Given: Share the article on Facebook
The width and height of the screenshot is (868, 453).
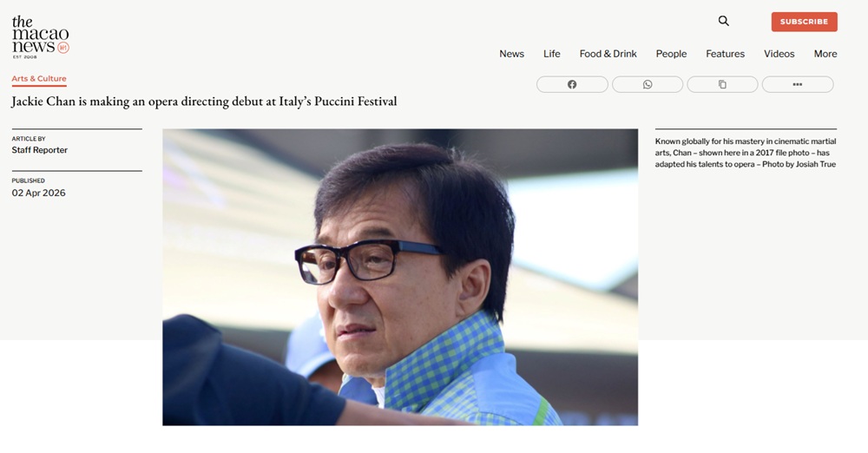Looking at the screenshot, I should [x=572, y=84].
